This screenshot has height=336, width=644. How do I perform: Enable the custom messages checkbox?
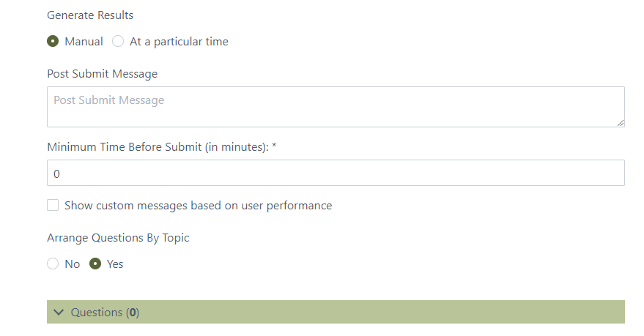tap(53, 206)
